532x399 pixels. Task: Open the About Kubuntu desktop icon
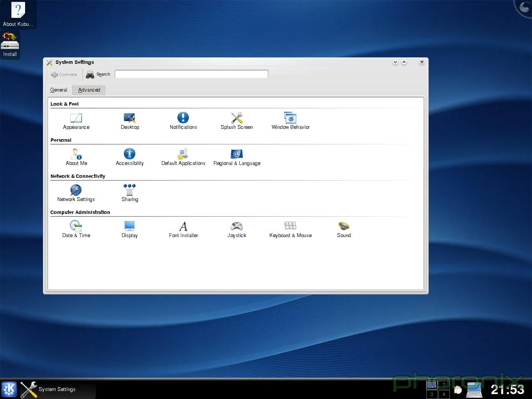(18, 14)
